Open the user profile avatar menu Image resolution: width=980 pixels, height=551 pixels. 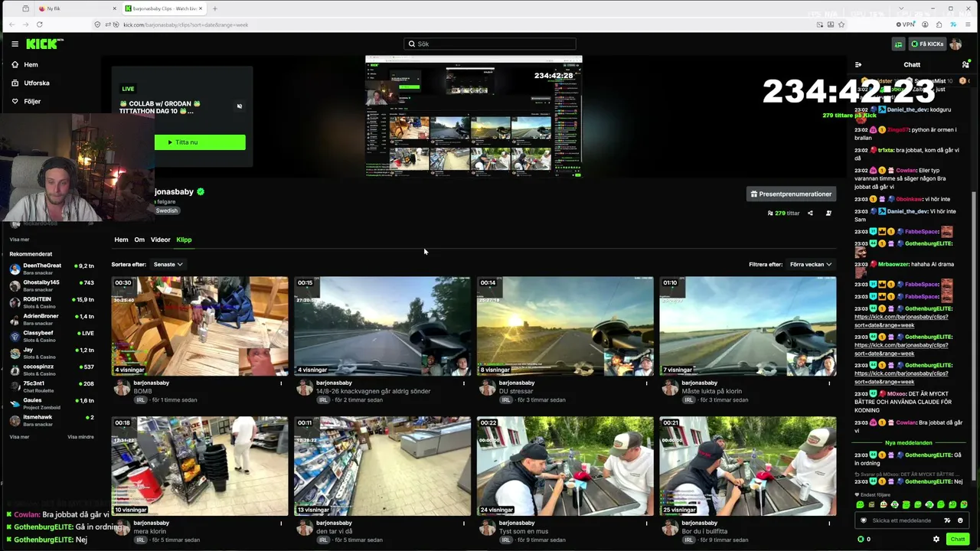955,44
